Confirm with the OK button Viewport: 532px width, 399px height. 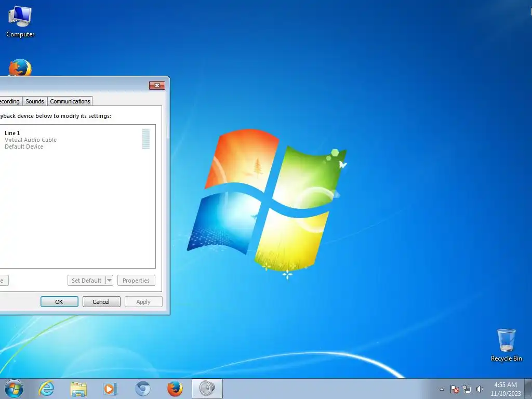[59, 302]
